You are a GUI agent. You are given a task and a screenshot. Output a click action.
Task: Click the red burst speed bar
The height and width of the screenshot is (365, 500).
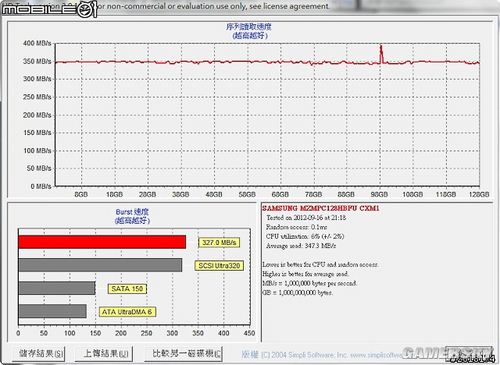102,242
